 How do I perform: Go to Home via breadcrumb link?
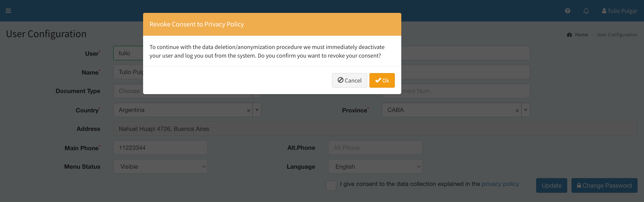tap(581, 35)
